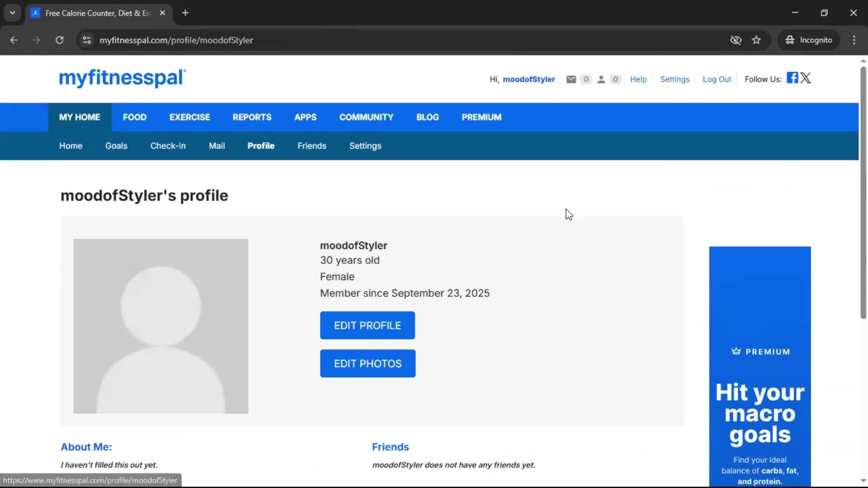This screenshot has height=488, width=868.
Task: Open the Mail submenu item
Action: [x=217, y=146]
